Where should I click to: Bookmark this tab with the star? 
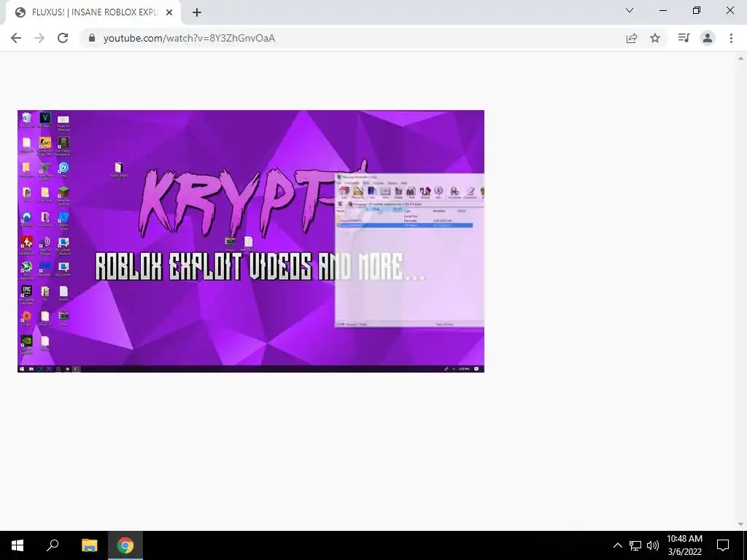655,38
